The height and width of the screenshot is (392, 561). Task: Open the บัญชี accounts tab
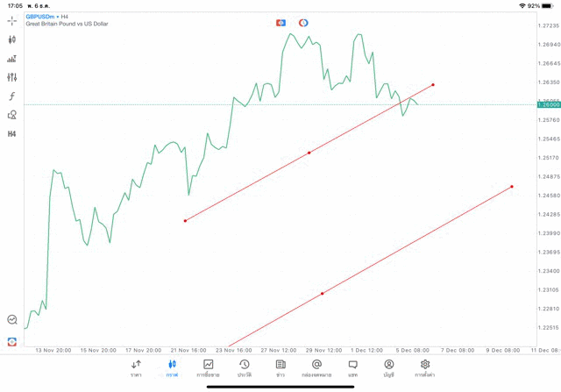point(388,367)
